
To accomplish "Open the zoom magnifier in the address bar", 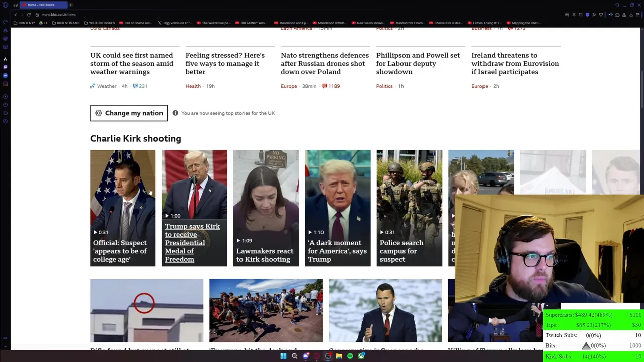I will click(x=567, y=15).
